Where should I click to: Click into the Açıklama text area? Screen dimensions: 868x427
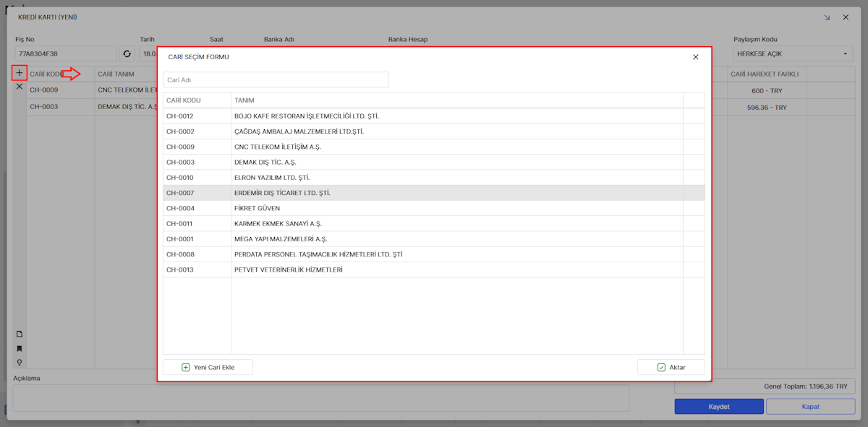(x=320, y=398)
